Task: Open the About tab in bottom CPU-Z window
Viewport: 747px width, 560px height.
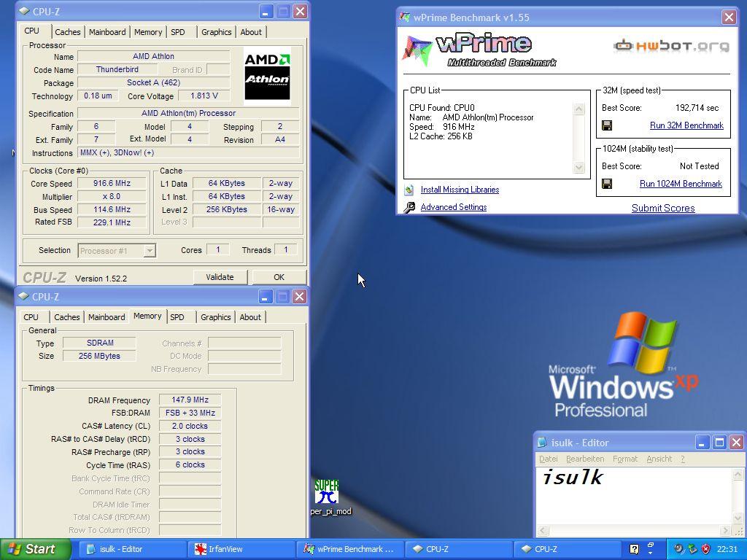Action: [250, 317]
